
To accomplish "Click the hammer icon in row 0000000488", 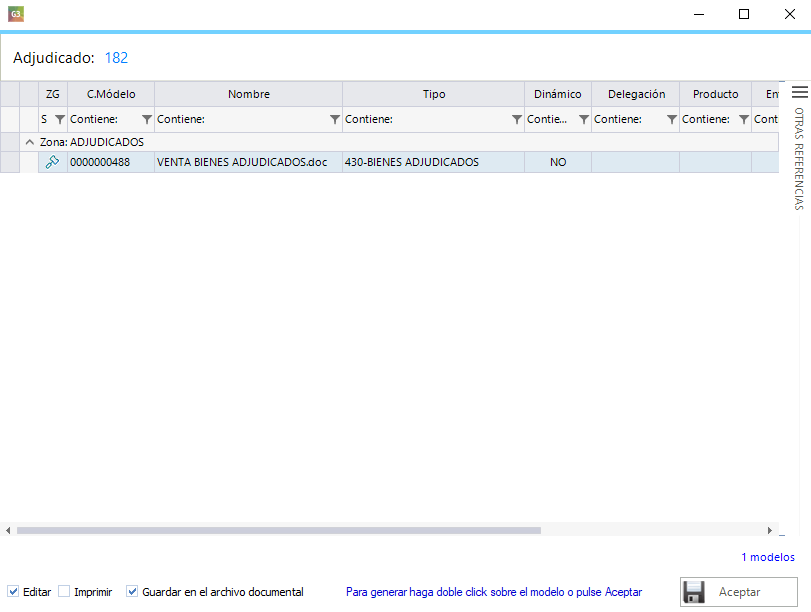I will coord(52,162).
